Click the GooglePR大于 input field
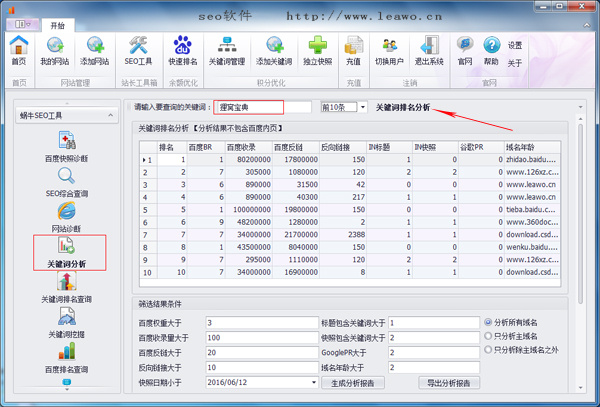Image resolution: width=600 pixels, height=407 pixels. click(x=434, y=353)
